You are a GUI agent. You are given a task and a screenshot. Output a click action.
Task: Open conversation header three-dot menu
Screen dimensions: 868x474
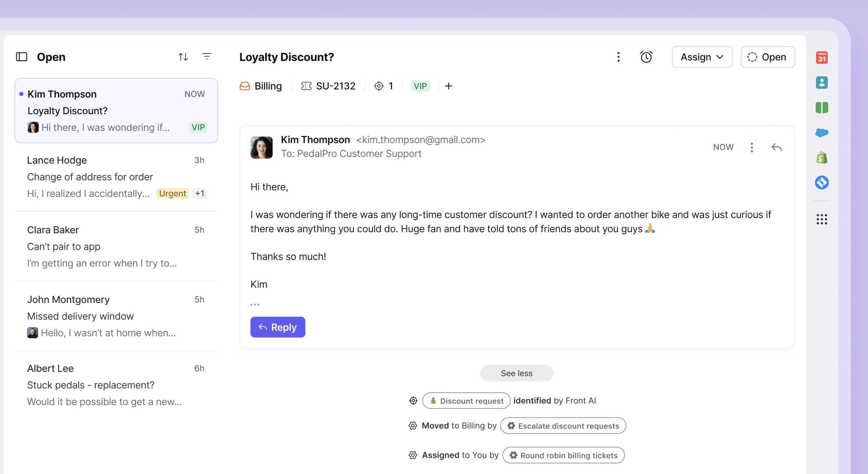pos(618,57)
